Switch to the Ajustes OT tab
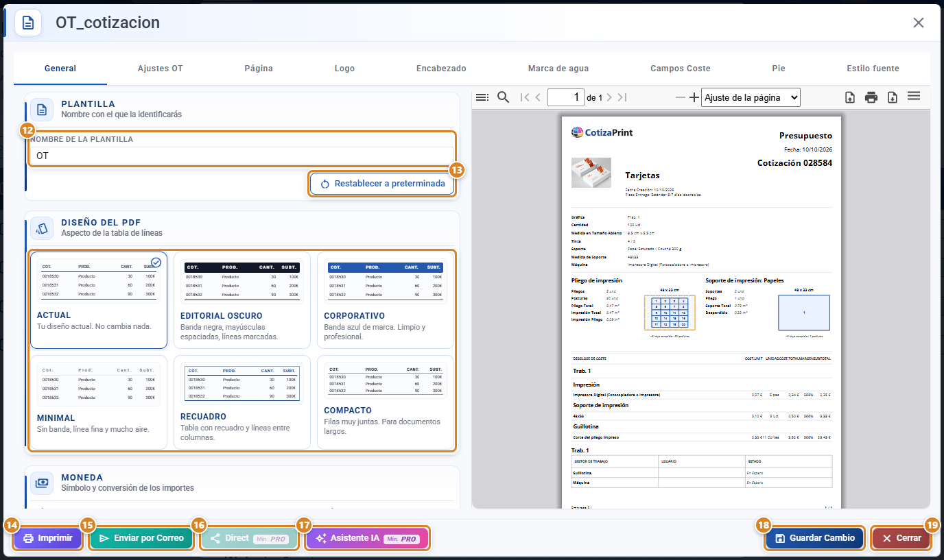 (x=161, y=69)
